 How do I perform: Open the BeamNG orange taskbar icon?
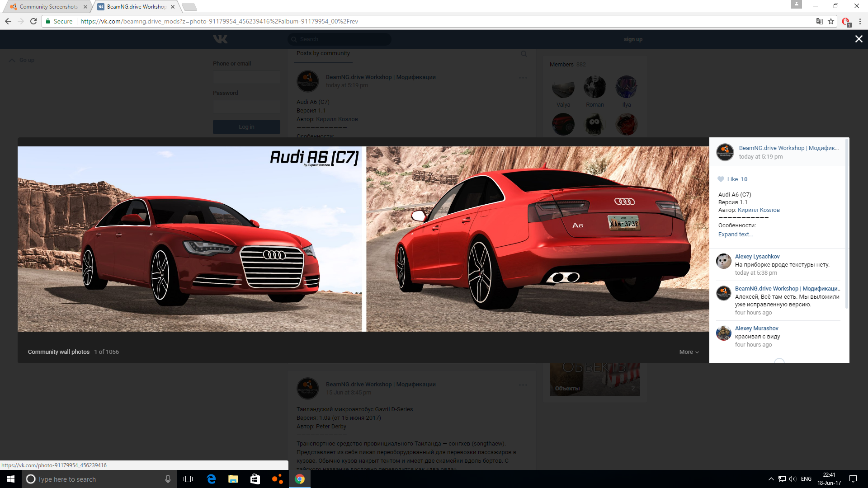pyautogui.click(x=277, y=479)
